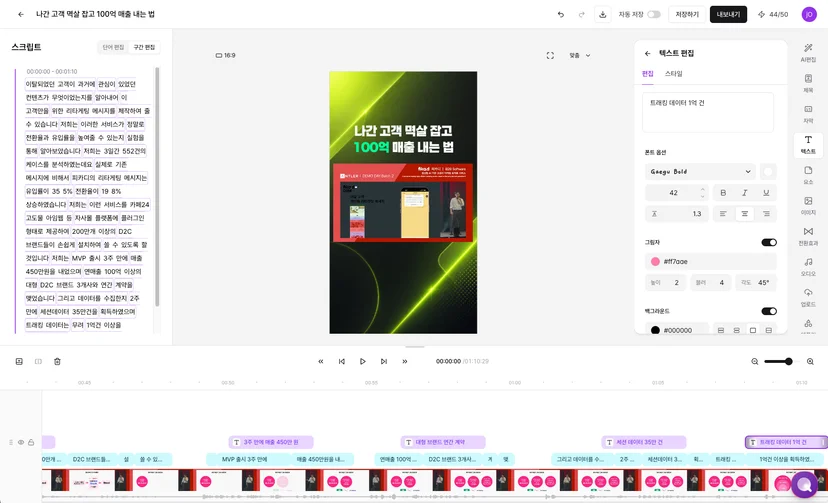This screenshot has width=828, height=503.
Task: Click the split clip icon above timeline
Action: click(38, 362)
